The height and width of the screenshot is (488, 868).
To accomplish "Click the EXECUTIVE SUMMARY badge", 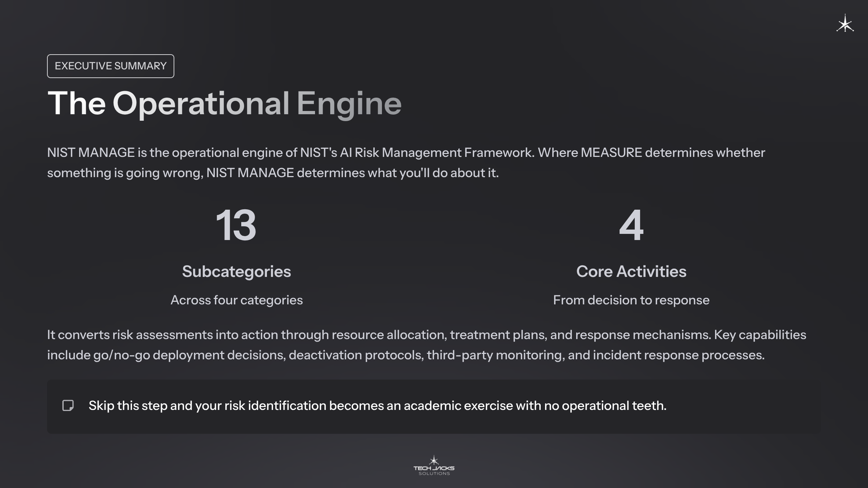I will [110, 66].
